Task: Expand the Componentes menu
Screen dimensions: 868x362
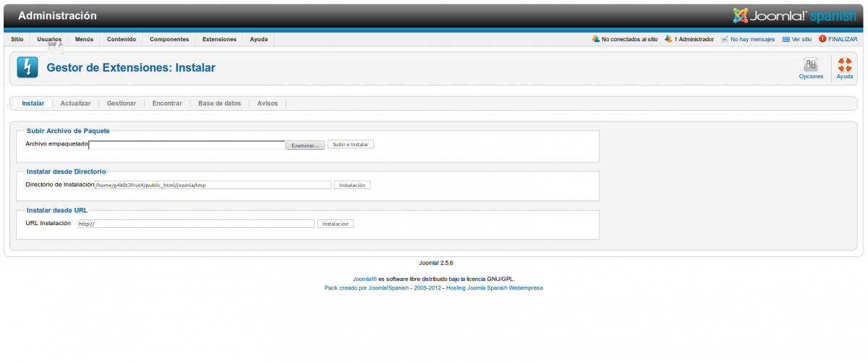Action: tap(169, 39)
